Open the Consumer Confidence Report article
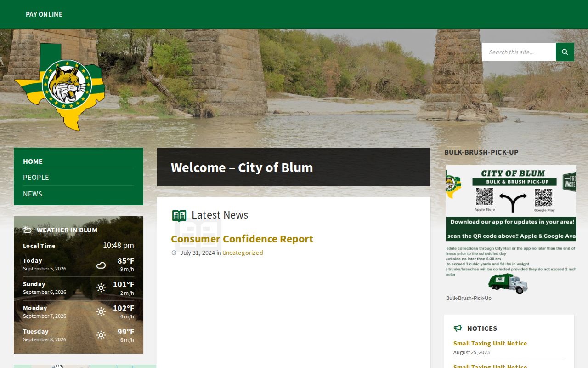The image size is (588, 368). 242,239
